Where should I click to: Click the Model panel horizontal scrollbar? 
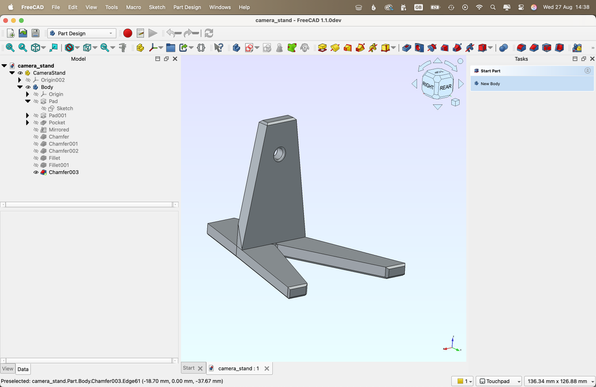click(x=89, y=205)
